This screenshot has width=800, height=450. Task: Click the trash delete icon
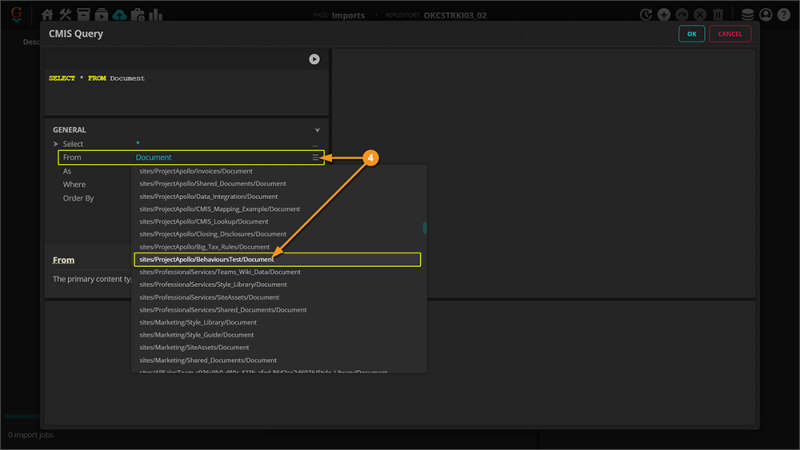tap(718, 15)
